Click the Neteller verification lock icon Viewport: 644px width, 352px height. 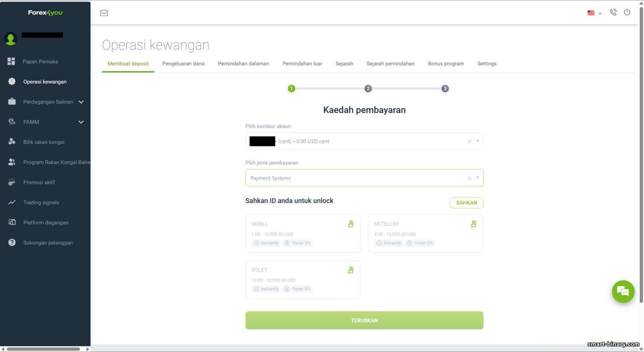(x=473, y=224)
